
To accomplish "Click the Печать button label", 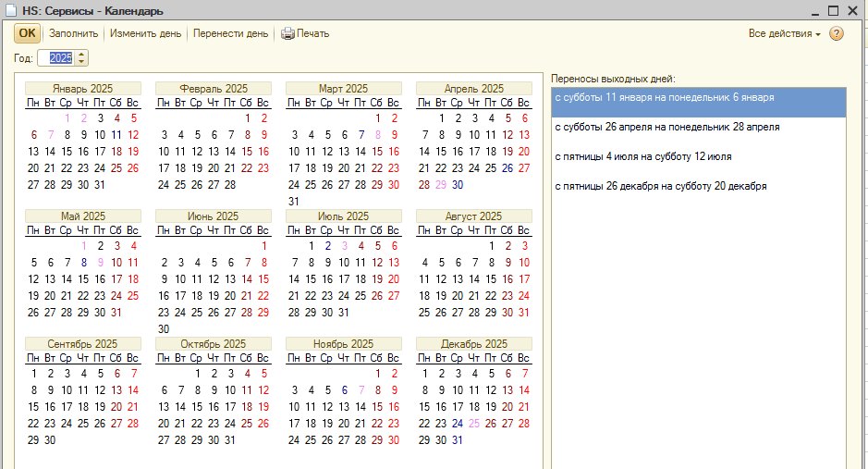I will click(x=312, y=34).
